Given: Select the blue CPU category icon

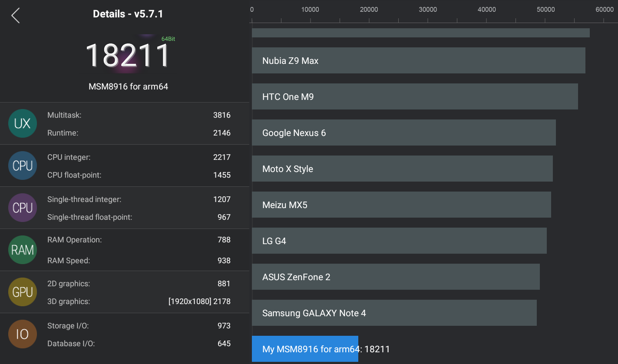Looking at the screenshot, I should click(x=23, y=166).
